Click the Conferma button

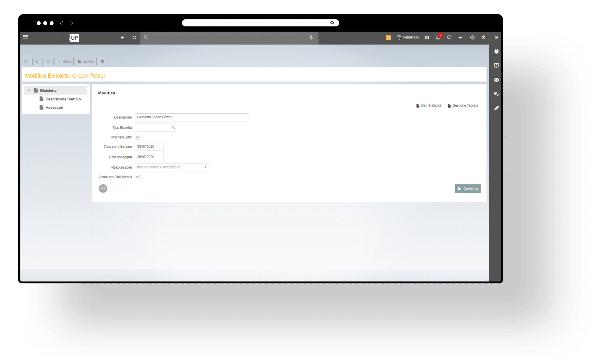coord(468,189)
